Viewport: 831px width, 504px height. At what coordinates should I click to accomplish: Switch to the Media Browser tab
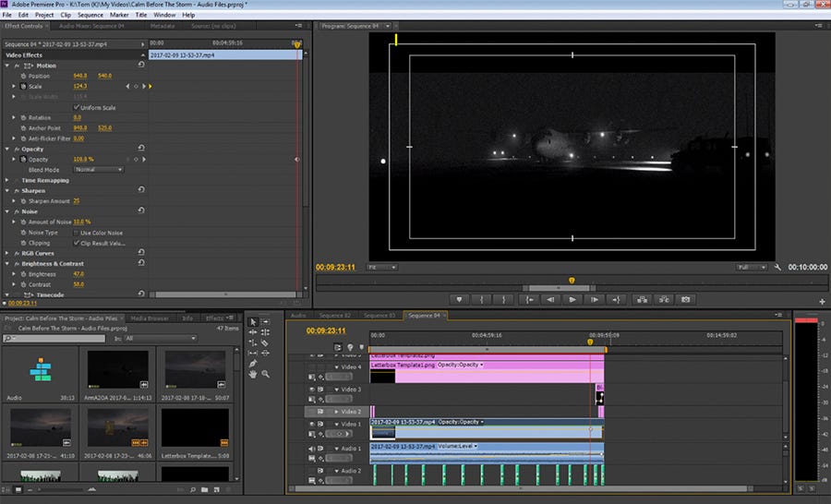[149, 318]
